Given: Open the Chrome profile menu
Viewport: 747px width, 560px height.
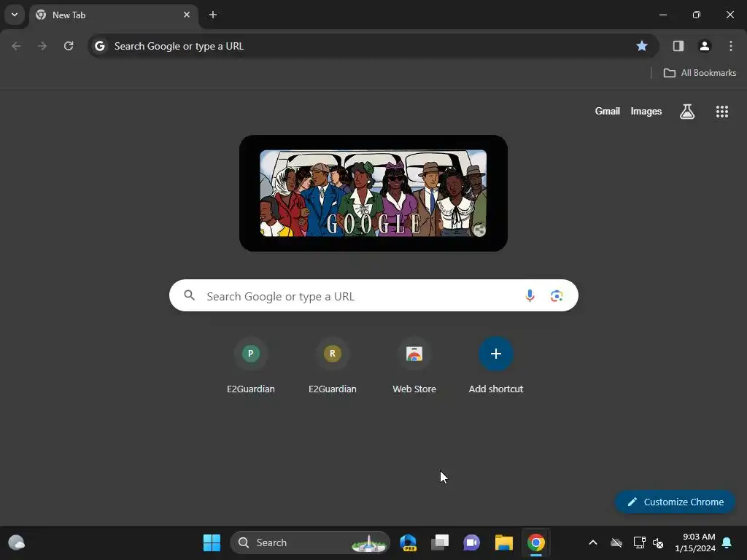Looking at the screenshot, I should [x=705, y=46].
